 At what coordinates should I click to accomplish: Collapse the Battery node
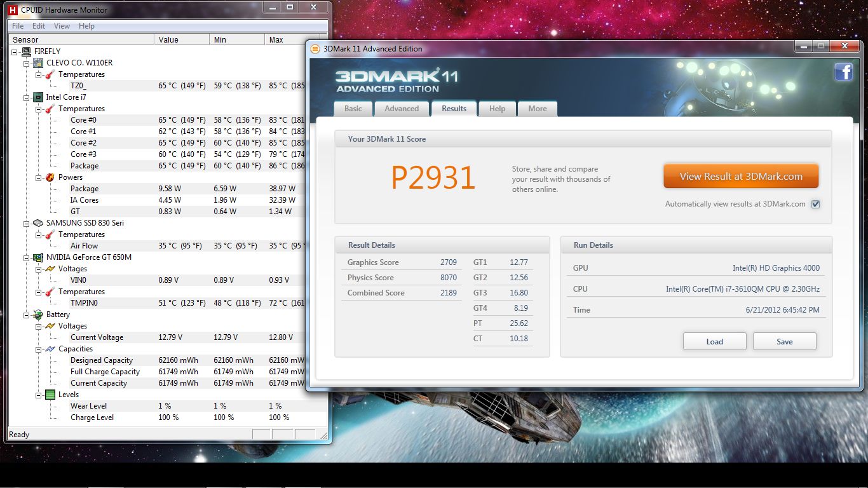pyautogui.click(x=27, y=315)
